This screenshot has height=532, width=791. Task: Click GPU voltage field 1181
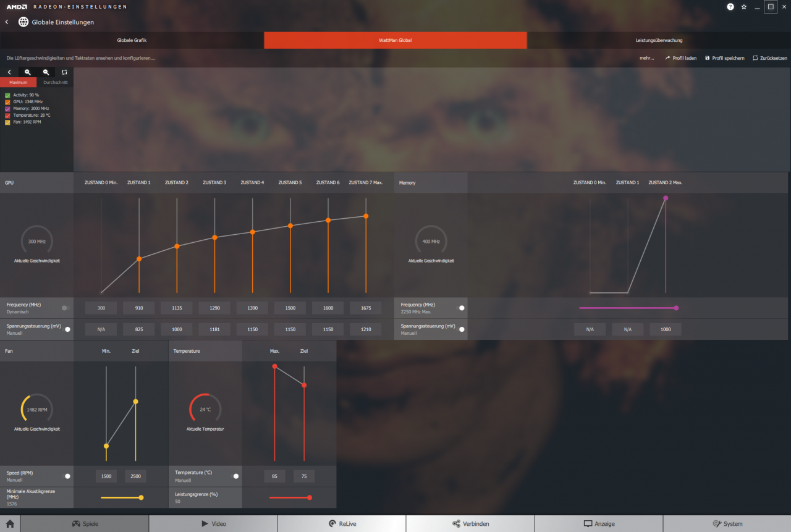point(214,329)
